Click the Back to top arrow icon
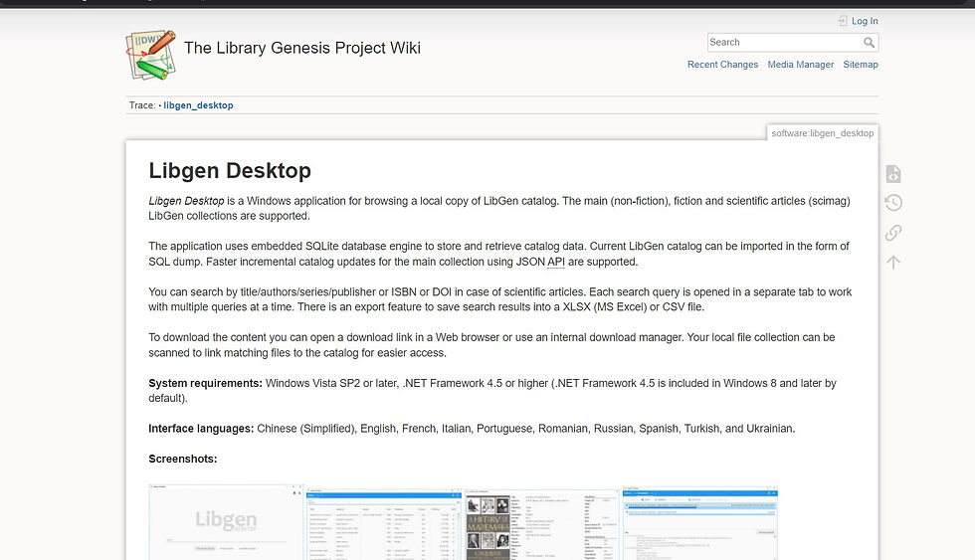 pos(893,263)
